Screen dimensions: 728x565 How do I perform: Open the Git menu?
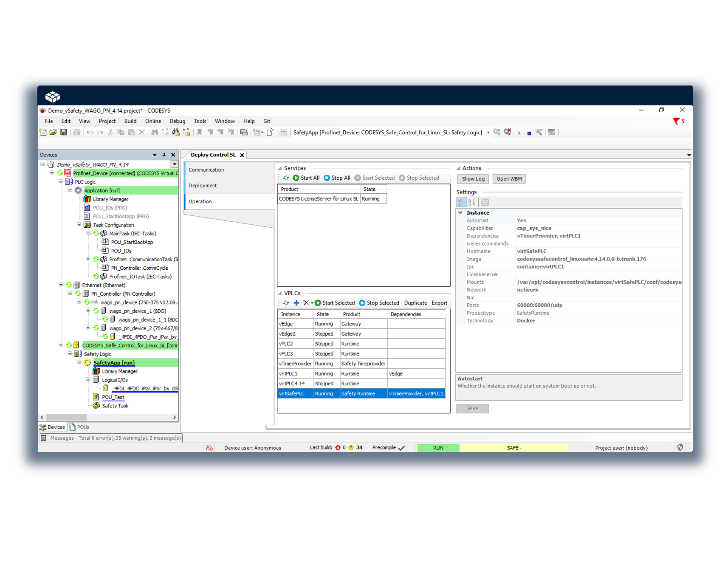(267, 121)
